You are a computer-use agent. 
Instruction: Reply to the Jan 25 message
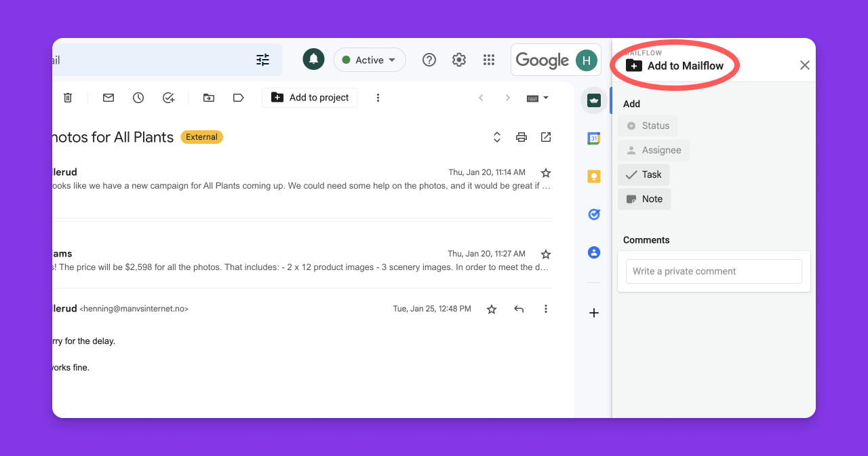click(x=519, y=309)
